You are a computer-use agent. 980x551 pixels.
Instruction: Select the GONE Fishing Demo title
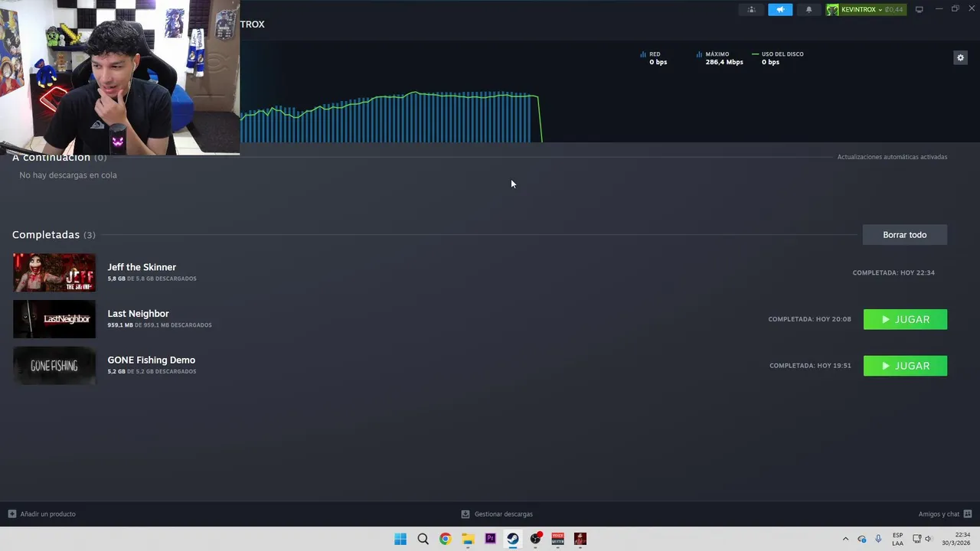point(151,360)
